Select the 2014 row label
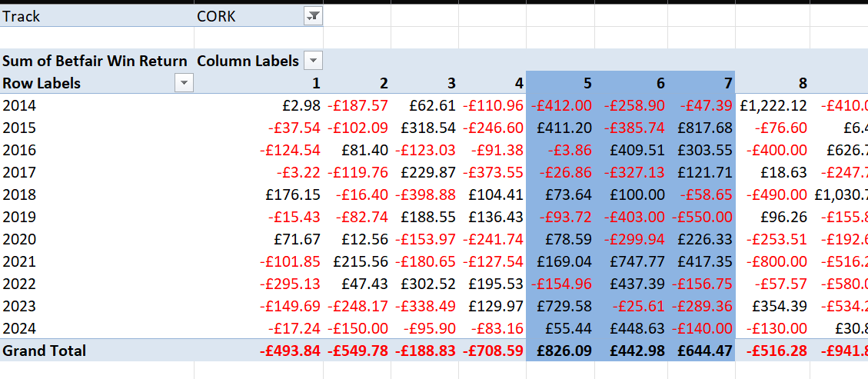The height and width of the screenshot is (379, 868). [x=97, y=105]
